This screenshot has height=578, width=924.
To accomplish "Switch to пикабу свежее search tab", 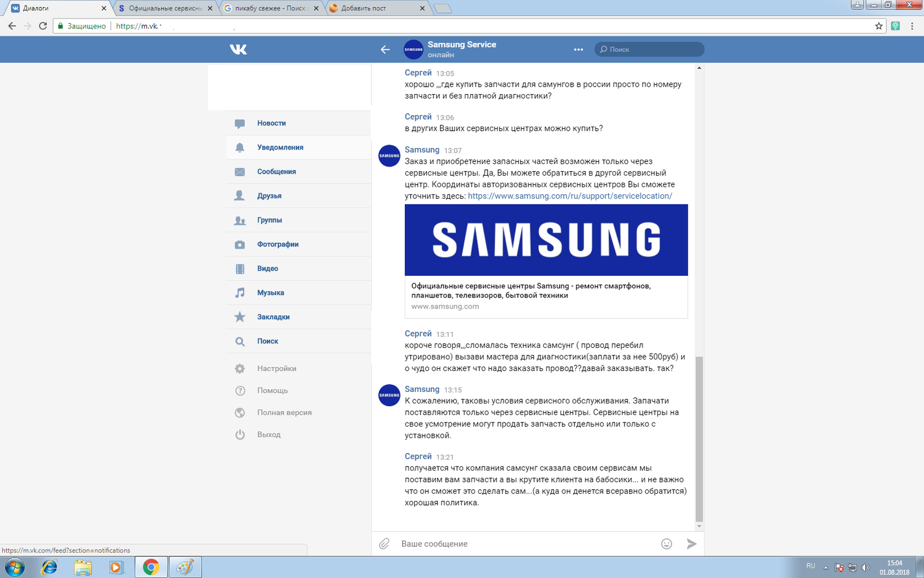I will pyautogui.click(x=270, y=8).
